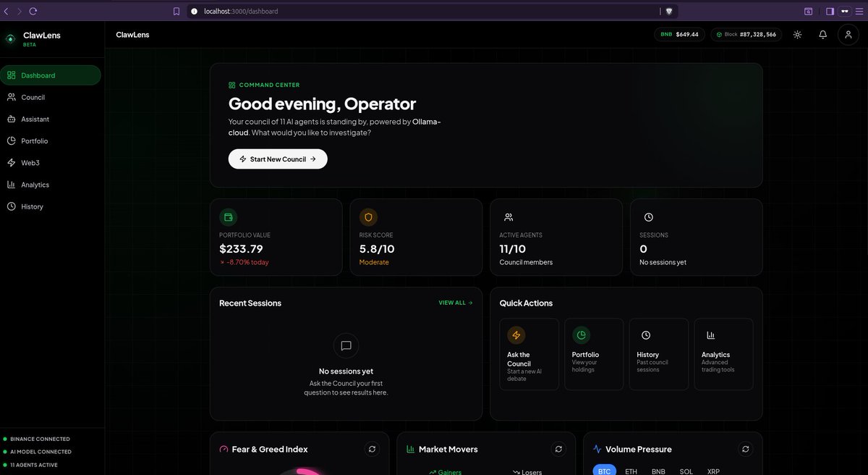Navigate to the Web3 sidebar item

click(x=51, y=163)
